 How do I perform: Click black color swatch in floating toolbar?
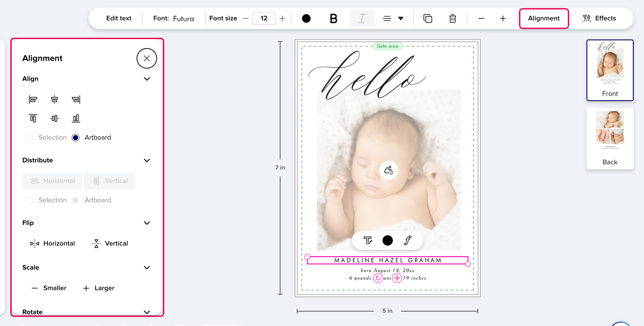pos(387,240)
